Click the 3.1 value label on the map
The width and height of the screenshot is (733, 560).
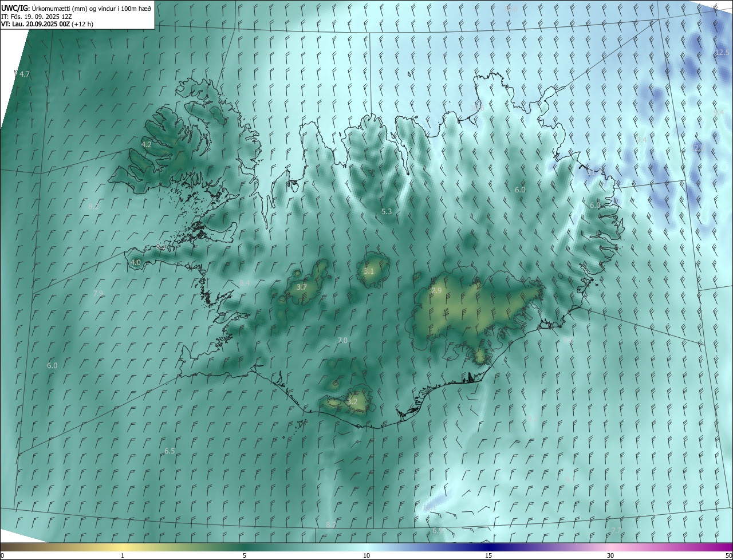pyautogui.click(x=369, y=271)
